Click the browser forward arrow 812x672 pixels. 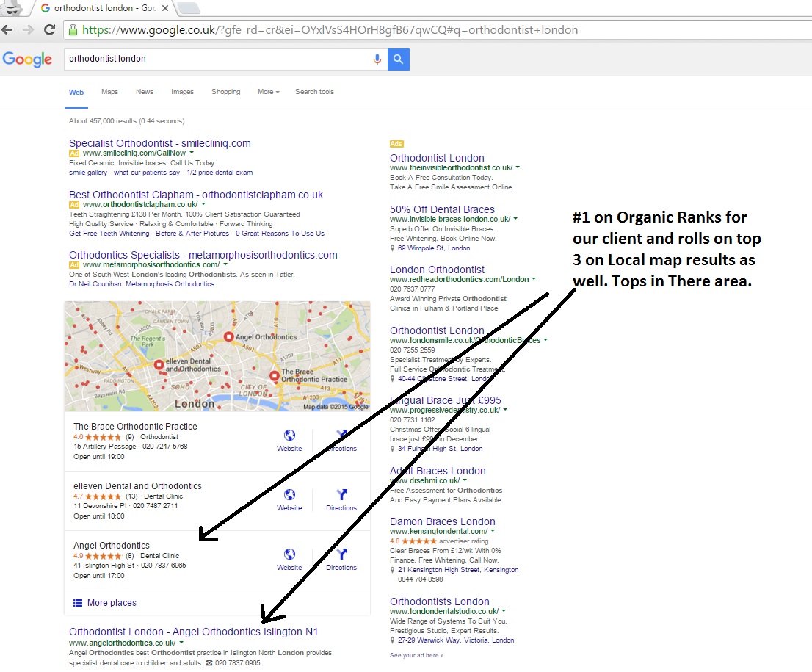coord(28,29)
